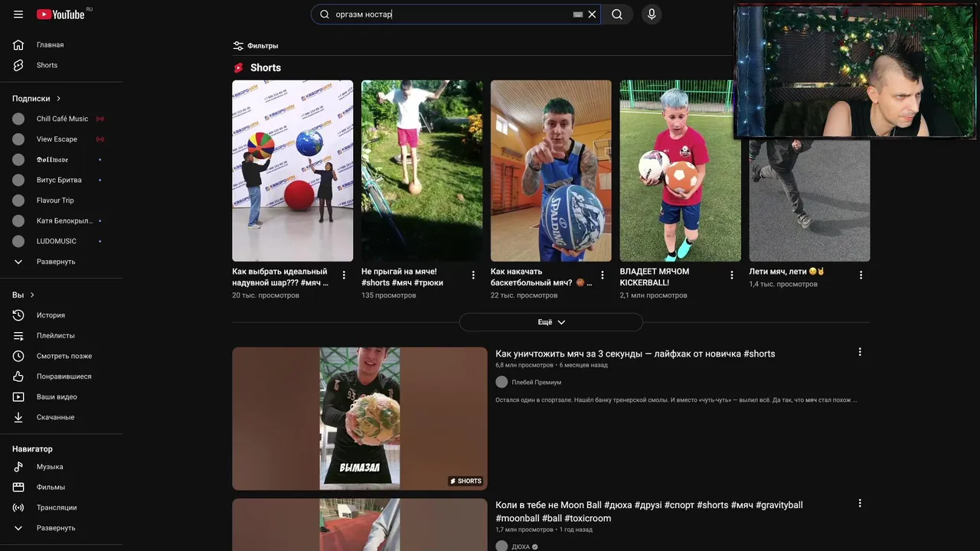Click the virtual keyboard icon in search box
This screenshot has width=980, height=551.
(578, 15)
